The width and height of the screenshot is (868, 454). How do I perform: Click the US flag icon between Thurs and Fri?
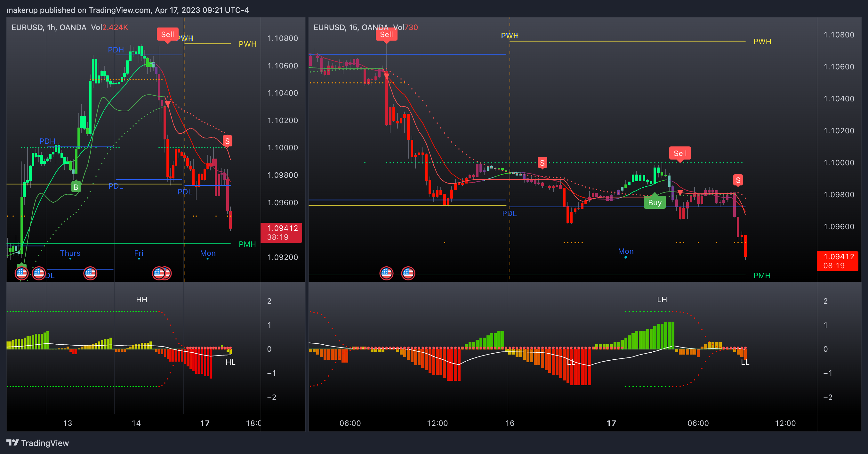coord(90,273)
